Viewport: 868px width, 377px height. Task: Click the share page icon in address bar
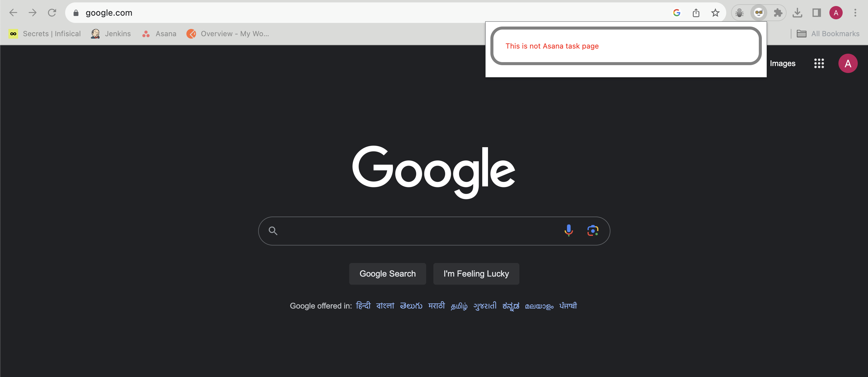tap(696, 13)
